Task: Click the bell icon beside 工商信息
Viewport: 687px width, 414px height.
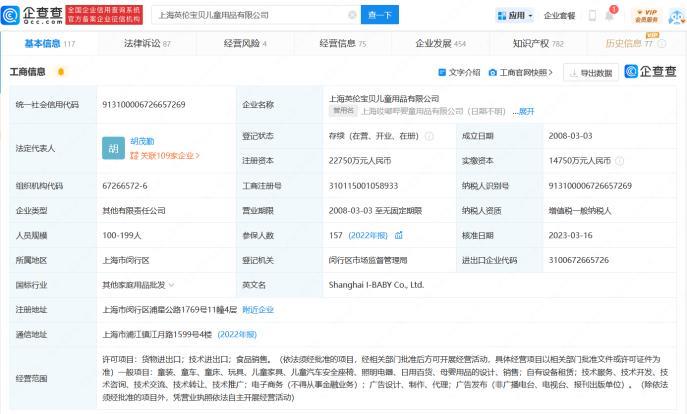Action: point(61,72)
